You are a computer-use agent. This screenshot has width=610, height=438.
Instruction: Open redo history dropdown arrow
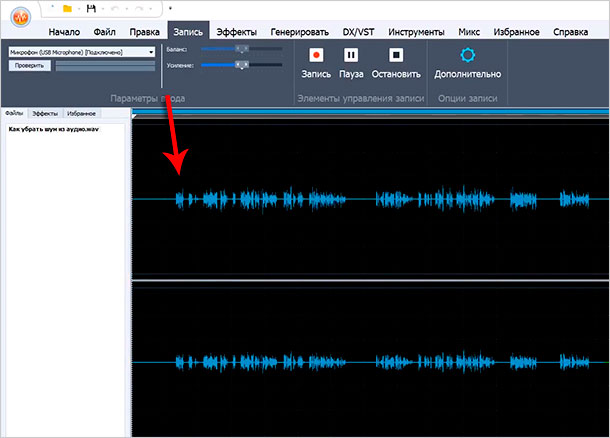pyautogui.click(x=151, y=9)
